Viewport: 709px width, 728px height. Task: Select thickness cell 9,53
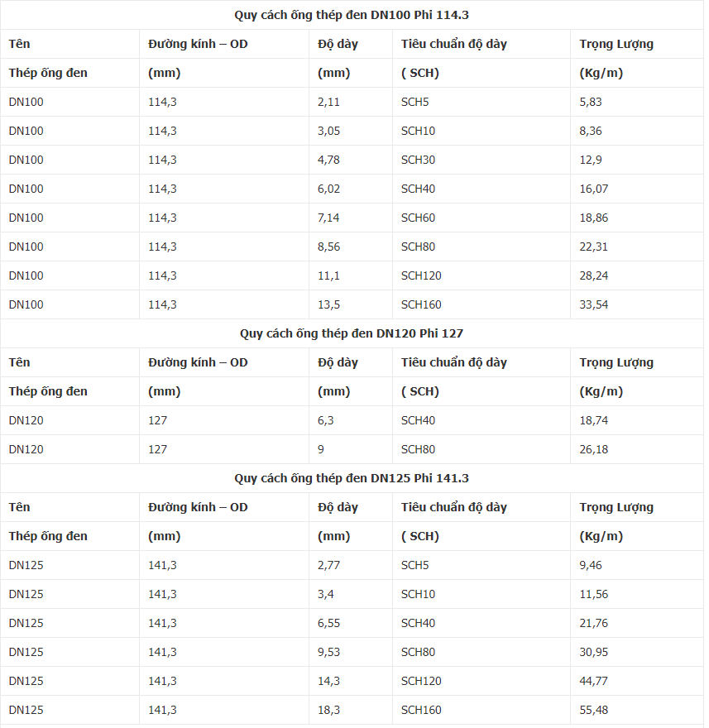[329, 652]
